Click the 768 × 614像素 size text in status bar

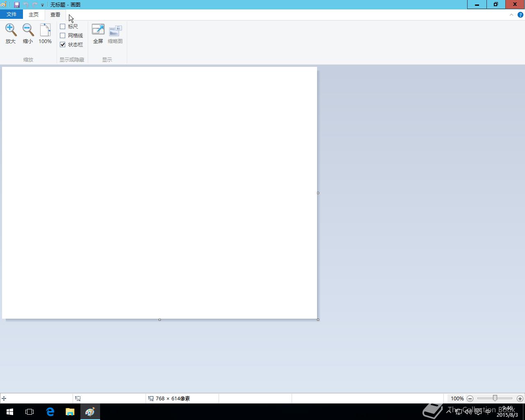[x=173, y=398]
